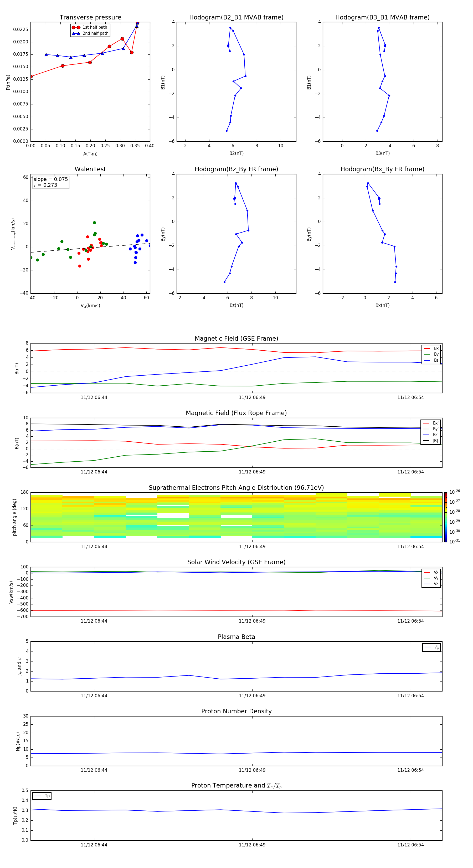The image size is (473, 868).
Task: Select "Vz" in the solar wind legend
Action: point(431,584)
